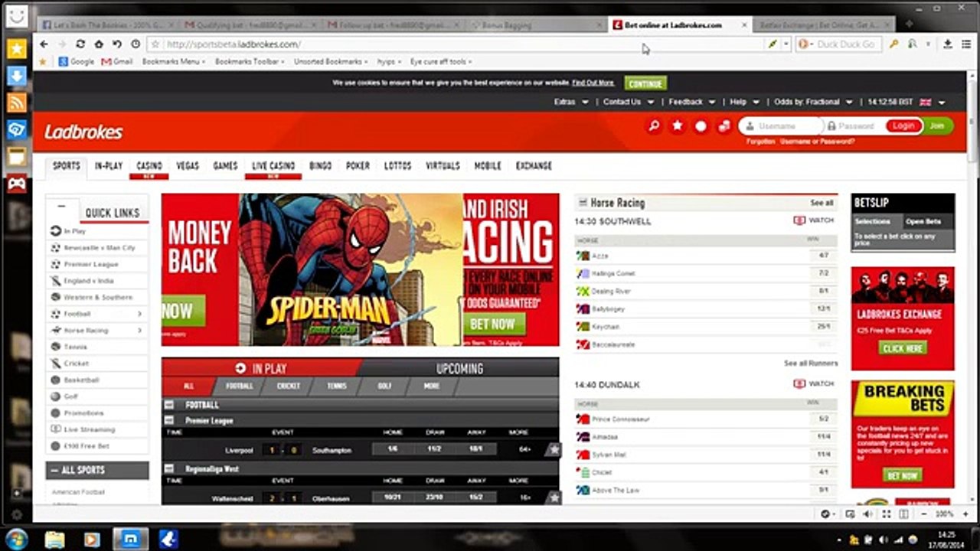Click the Ladbrokes Exchange CLICK HERE ad

point(903,348)
